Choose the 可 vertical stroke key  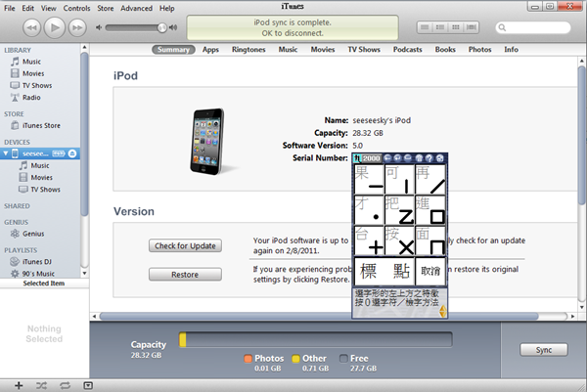pyautogui.click(x=399, y=179)
